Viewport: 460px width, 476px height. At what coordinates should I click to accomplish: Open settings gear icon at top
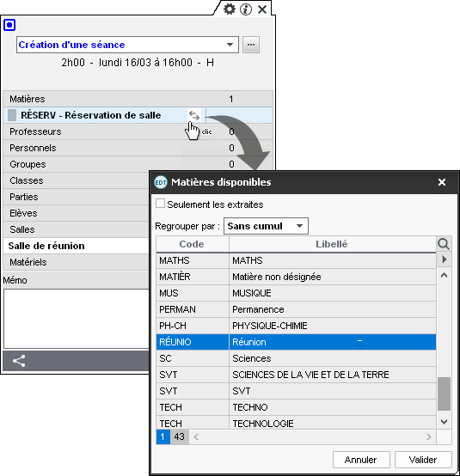(229, 9)
